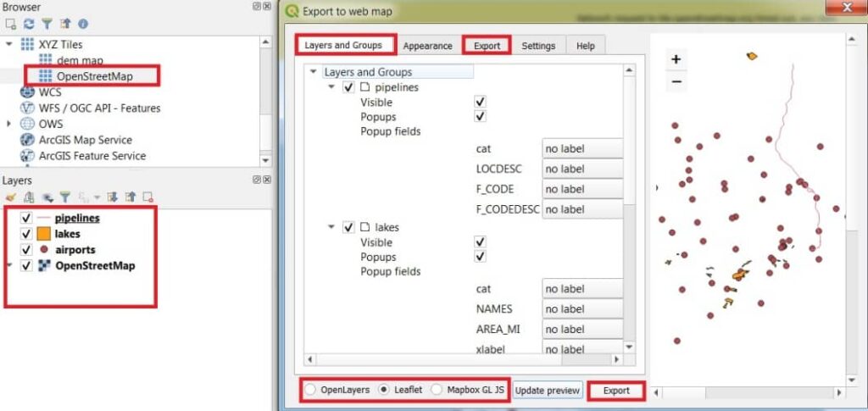Select the Leaflet radio button
Screen dimensions: 868x411
384,390
